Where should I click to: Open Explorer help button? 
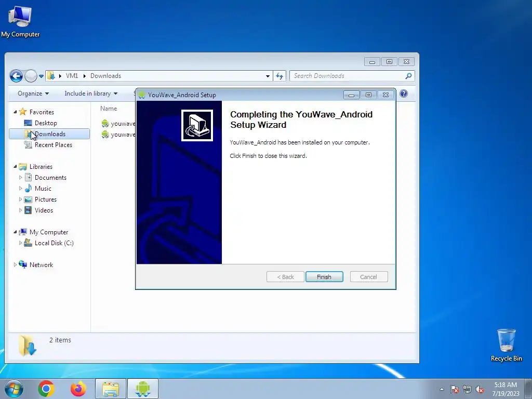point(404,94)
